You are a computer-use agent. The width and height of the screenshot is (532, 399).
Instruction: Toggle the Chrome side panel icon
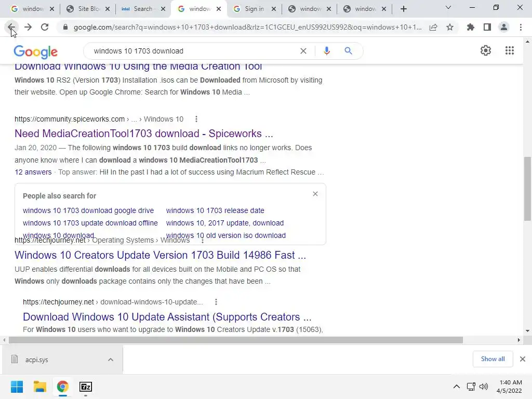(487, 27)
